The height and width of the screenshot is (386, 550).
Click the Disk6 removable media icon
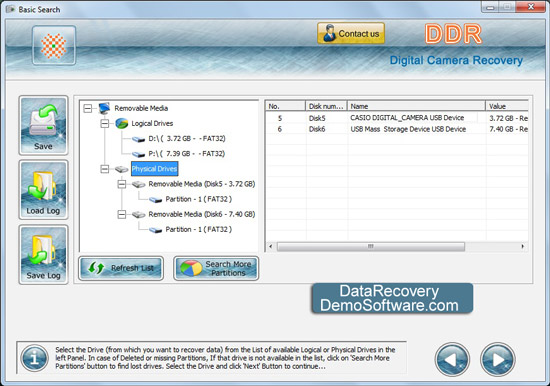tap(139, 215)
